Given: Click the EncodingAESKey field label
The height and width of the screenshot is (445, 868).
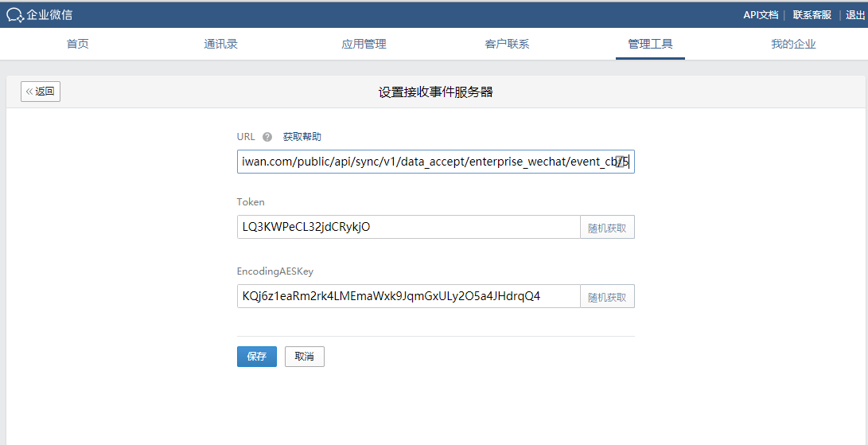Looking at the screenshot, I should [275, 271].
